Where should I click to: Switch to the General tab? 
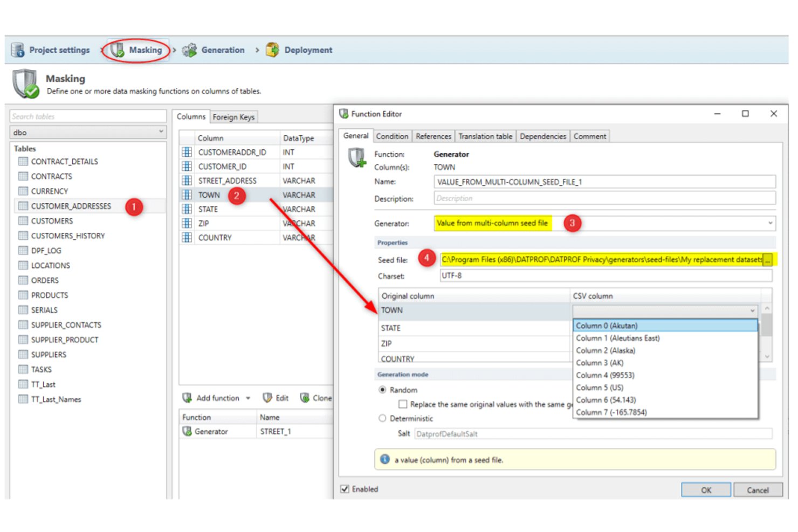pyautogui.click(x=356, y=136)
